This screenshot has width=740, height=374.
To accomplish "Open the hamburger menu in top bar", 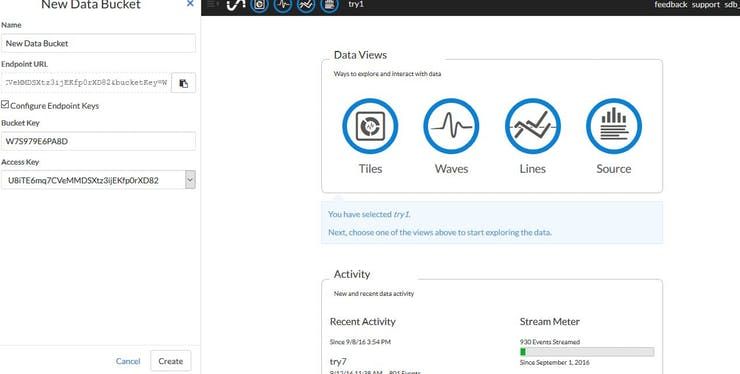I will pos(213,4).
